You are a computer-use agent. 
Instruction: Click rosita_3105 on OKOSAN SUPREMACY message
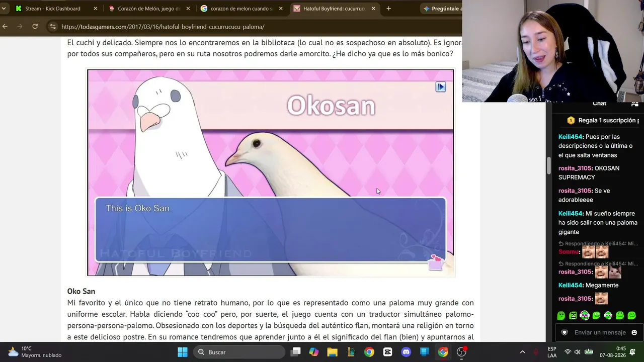point(576,168)
